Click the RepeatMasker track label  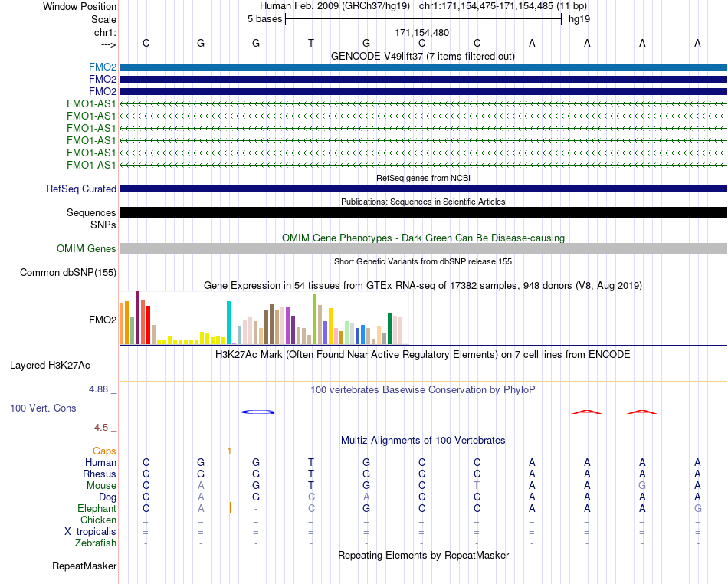pos(84,566)
